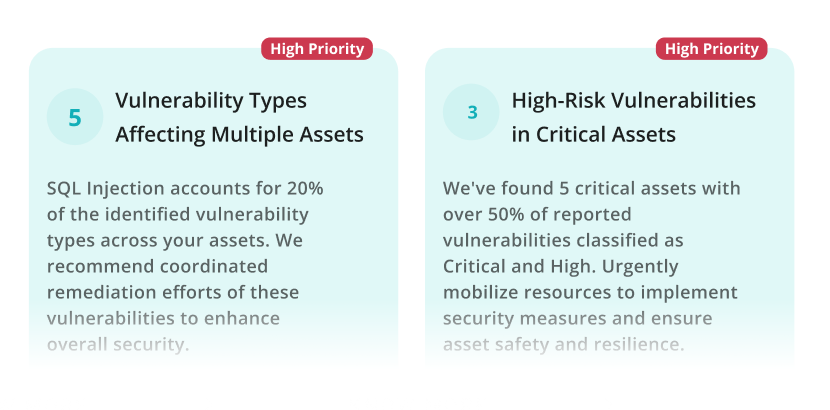Click the 'Affecting Multiple Assets' heading line
This screenshot has width=830, height=410.
pyautogui.click(x=239, y=134)
